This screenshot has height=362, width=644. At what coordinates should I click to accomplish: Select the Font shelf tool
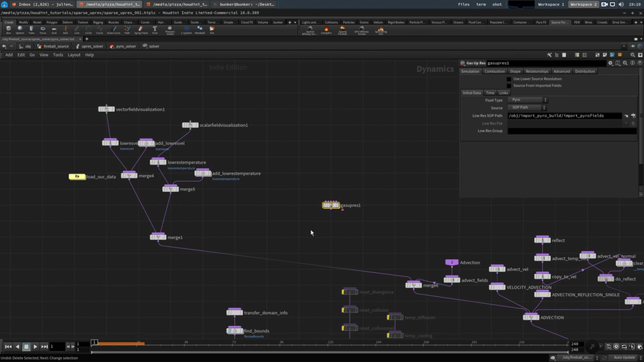click(x=155, y=30)
